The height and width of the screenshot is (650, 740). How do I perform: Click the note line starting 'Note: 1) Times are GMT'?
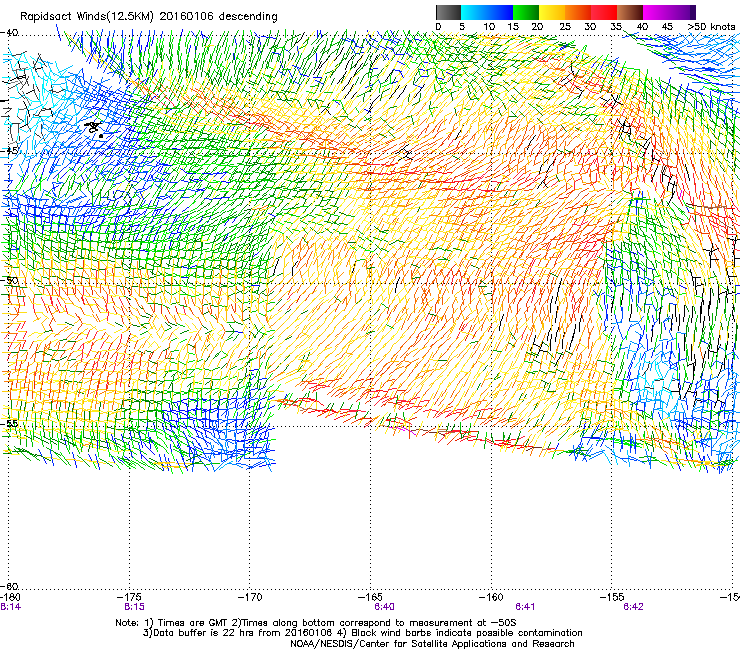click(x=316, y=623)
